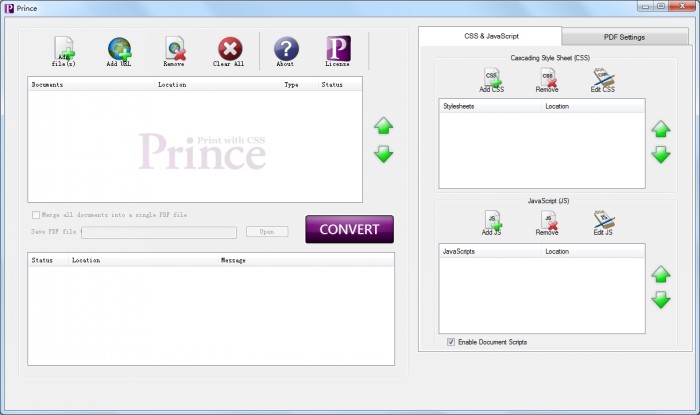Move document up with green arrow
This screenshot has width=700, height=415.
click(383, 126)
